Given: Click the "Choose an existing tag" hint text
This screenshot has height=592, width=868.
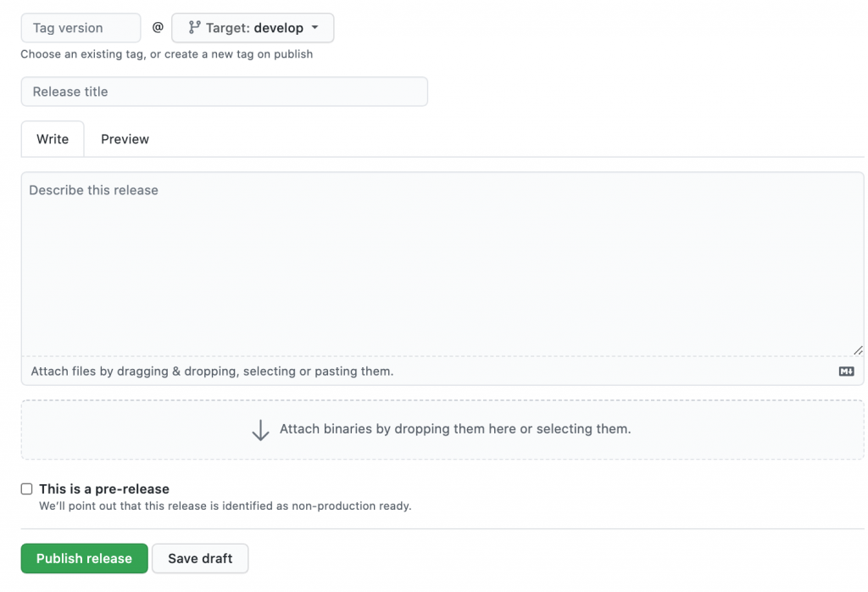Looking at the screenshot, I should pos(167,54).
